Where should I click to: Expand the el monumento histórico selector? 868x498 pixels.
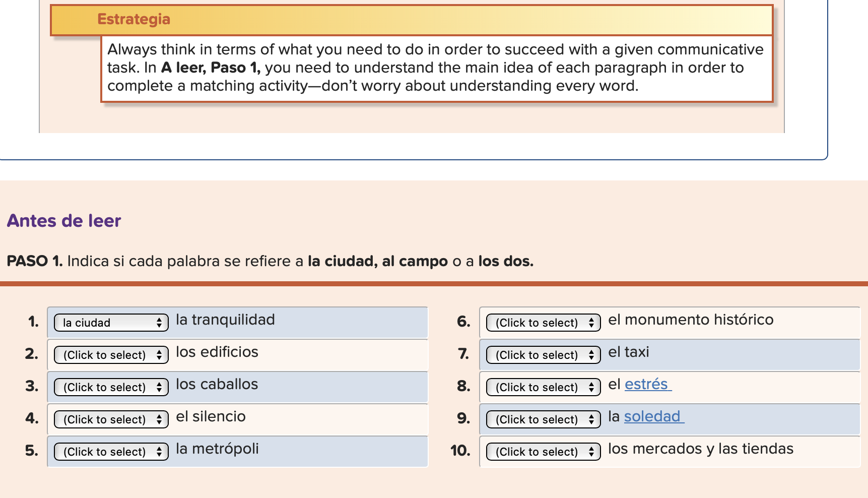coord(543,323)
